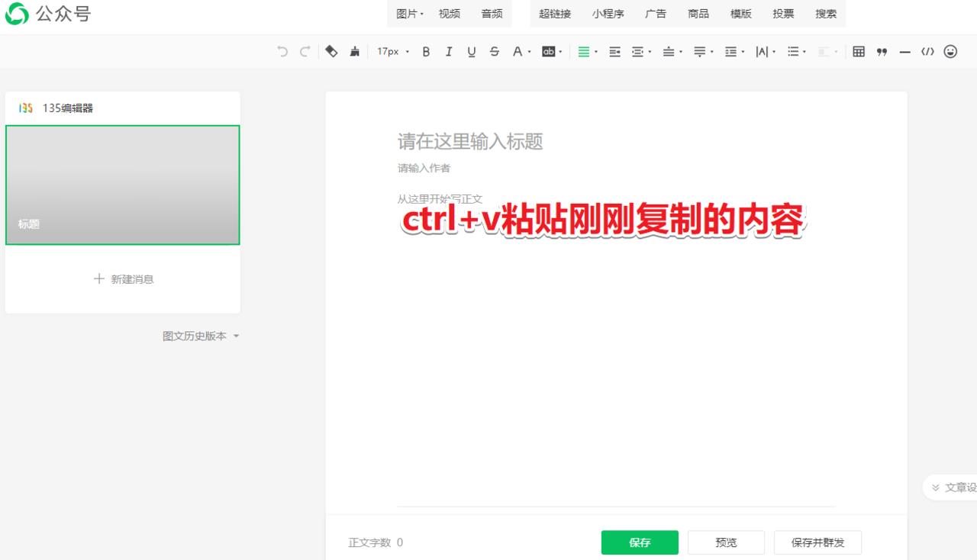Click the 请在这里输入标题 title field

coord(469,142)
